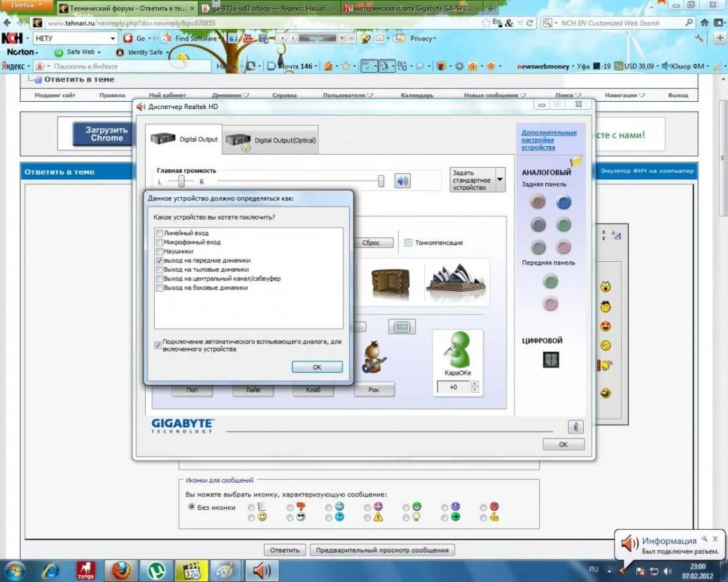This screenshot has width=728, height=582.
Task: Enable the Тонкомпенсация checkbox
Action: 408,242
